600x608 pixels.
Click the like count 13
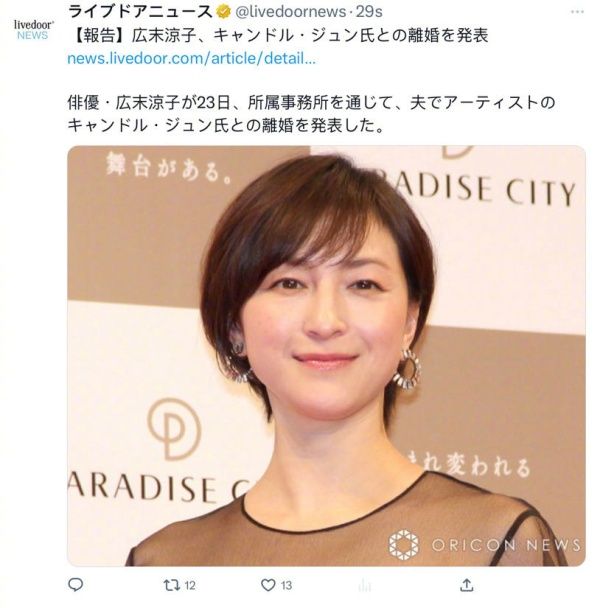(x=286, y=585)
